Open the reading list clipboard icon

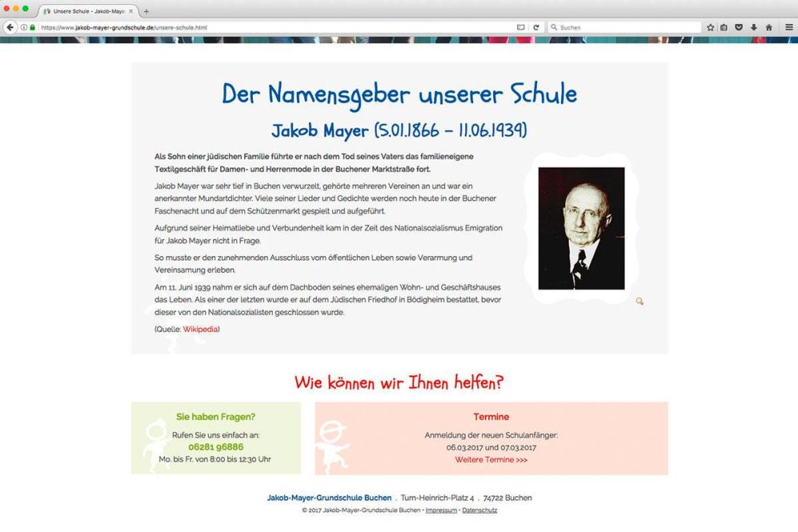725,26
